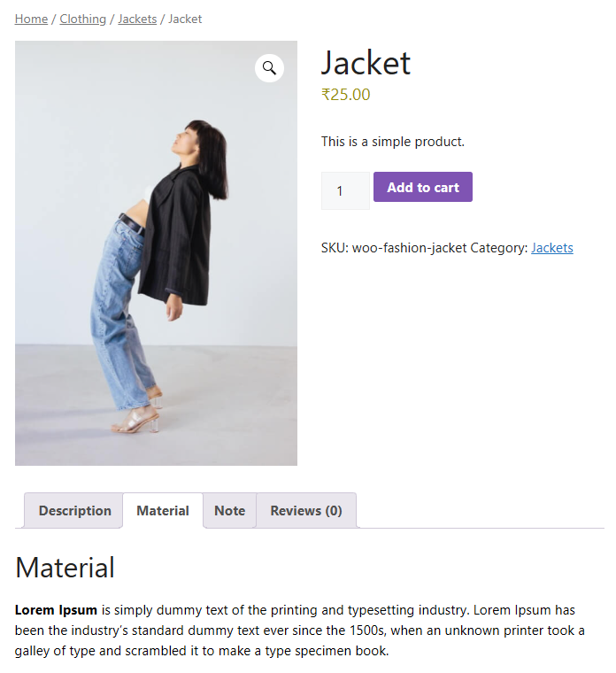The width and height of the screenshot is (616, 673).
Task: Open the Clothing breadcrumb link
Action: 83,19
